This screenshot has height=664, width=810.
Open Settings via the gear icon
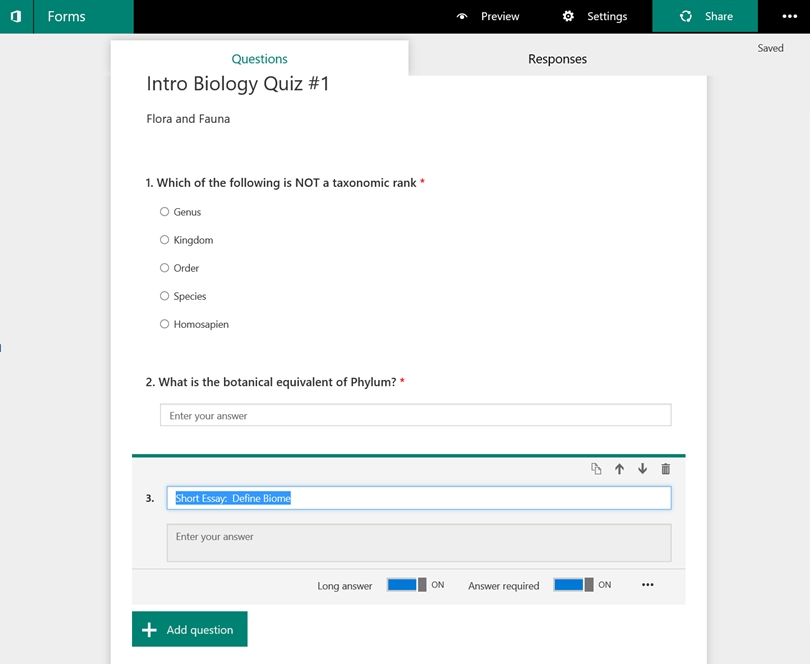(569, 17)
